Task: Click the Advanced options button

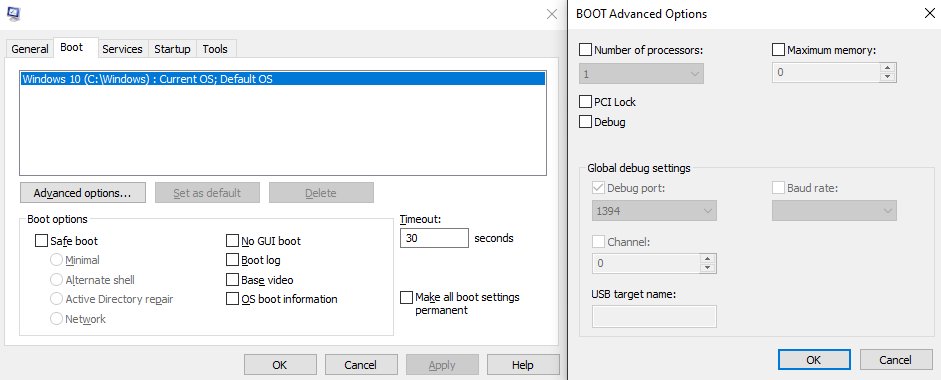Action: 82,193
